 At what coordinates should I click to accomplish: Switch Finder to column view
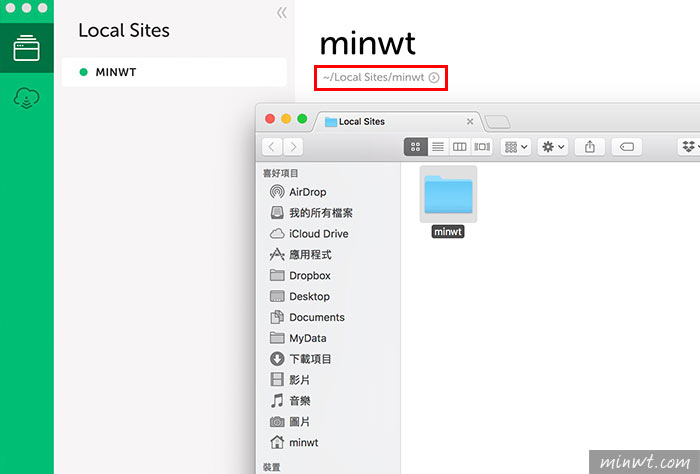coord(460,147)
